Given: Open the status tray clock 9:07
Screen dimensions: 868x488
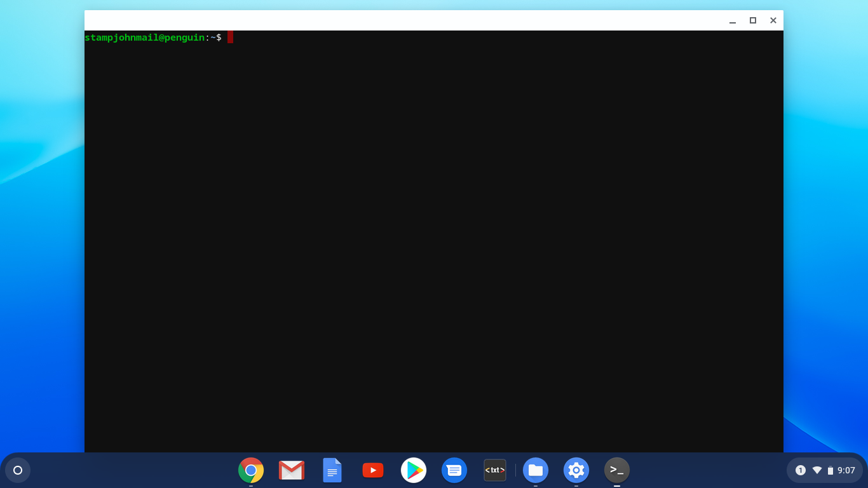Looking at the screenshot, I should pyautogui.click(x=846, y=470).
